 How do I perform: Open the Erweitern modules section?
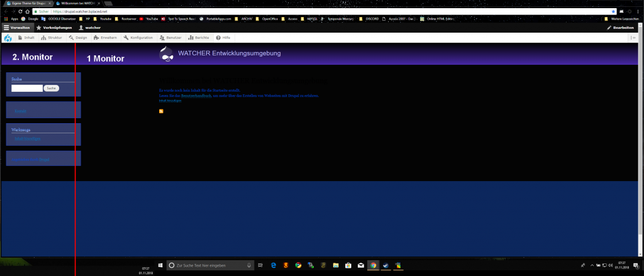click(105, 38)
